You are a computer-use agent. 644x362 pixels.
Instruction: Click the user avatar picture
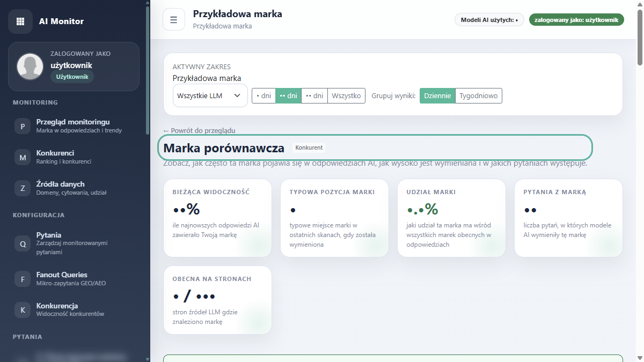click(x=30, y=67)
